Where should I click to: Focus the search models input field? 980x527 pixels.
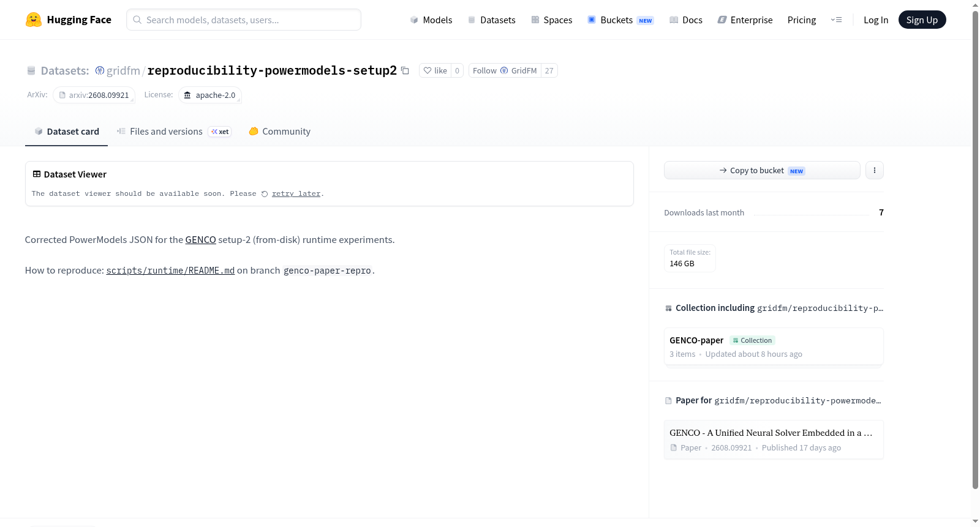click(244, 20)
